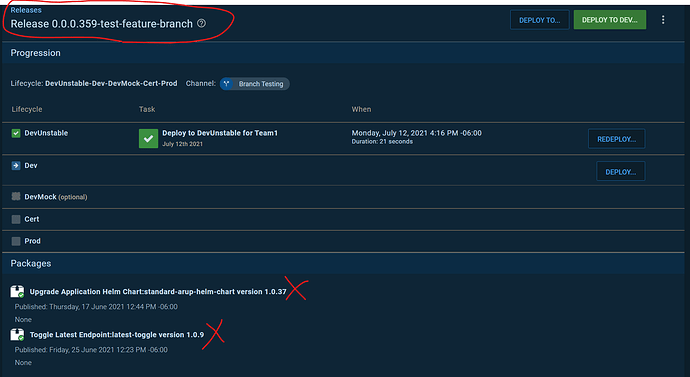Click the Dev arrow status icon
The height and width of the screenshot is (377, 690).
16,165
